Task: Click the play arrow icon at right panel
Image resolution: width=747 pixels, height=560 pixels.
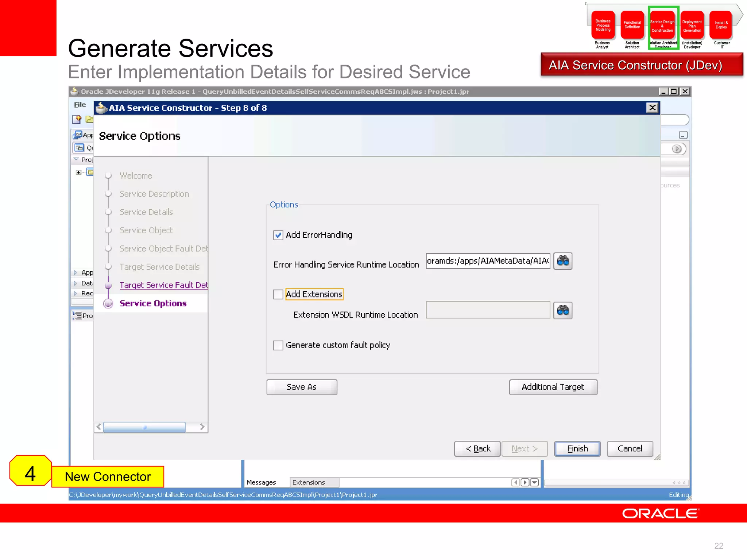Action: pyautogui.click(x=677, y=149)
